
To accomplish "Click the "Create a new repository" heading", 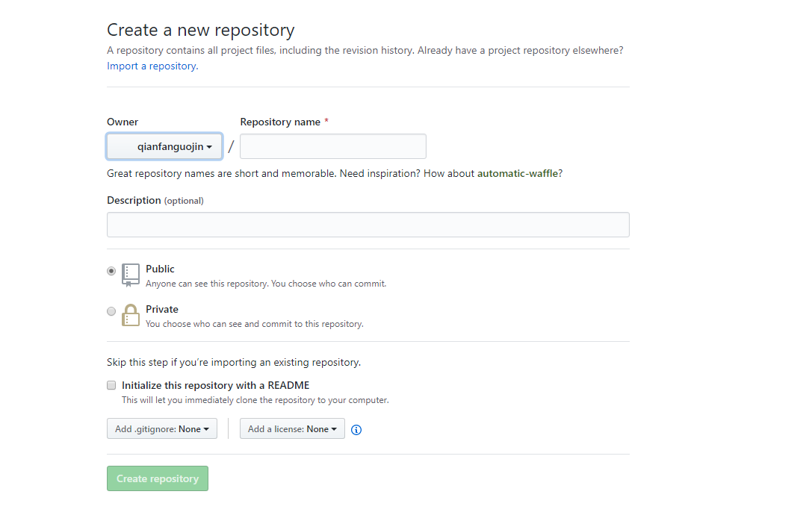I will coord(200,30).
